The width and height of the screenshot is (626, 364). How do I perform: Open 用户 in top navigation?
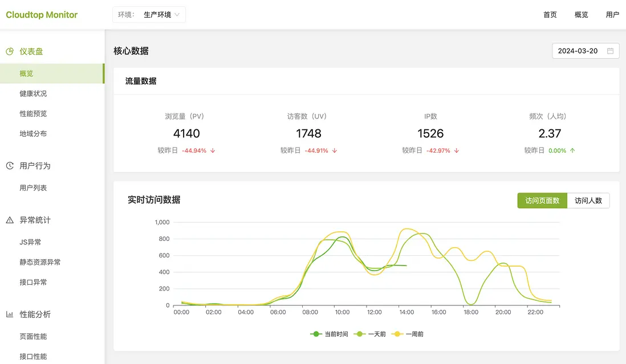click(x=612, y=15)
